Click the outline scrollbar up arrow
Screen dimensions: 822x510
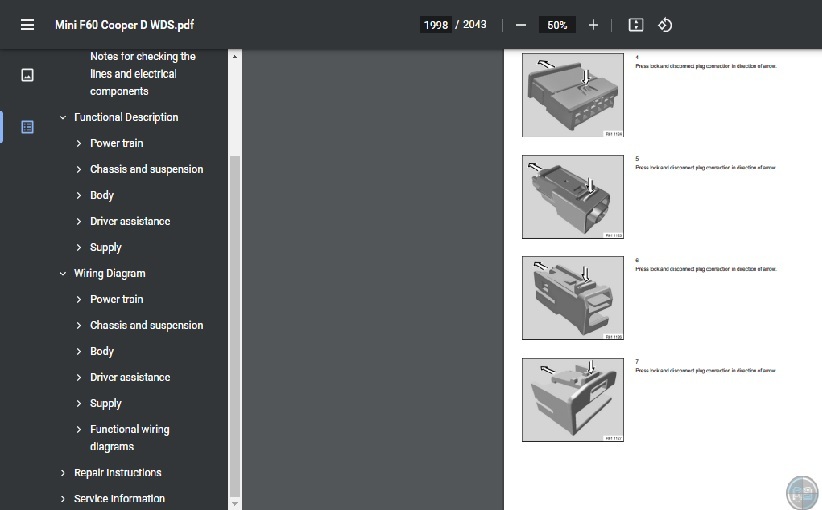pos(235,56)
